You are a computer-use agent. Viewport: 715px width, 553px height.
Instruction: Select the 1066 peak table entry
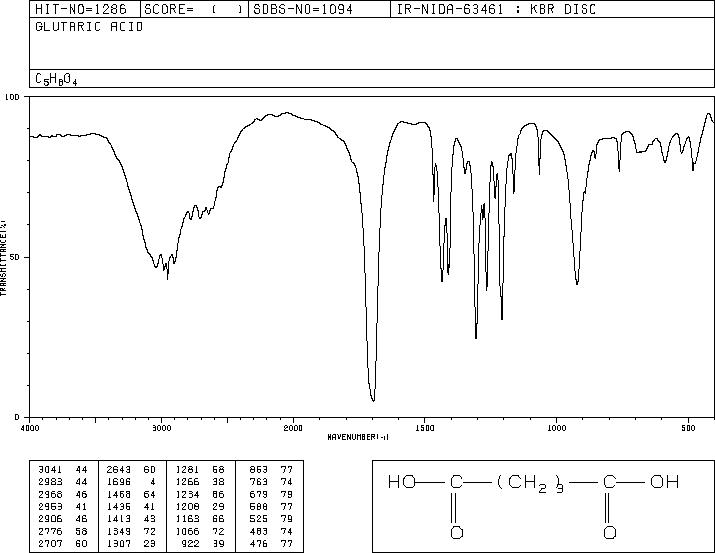[187, 532]
